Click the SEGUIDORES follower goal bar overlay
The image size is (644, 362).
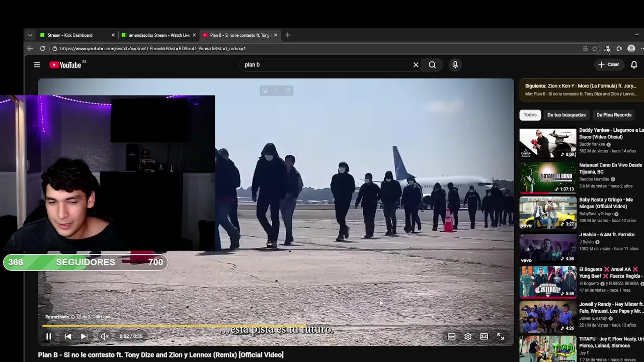tap(85, 262)
